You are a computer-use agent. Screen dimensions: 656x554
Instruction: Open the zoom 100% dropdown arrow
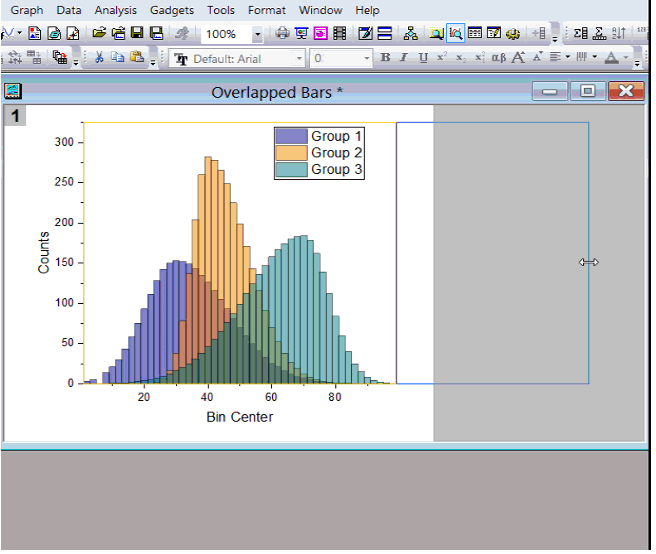point(257,34)
